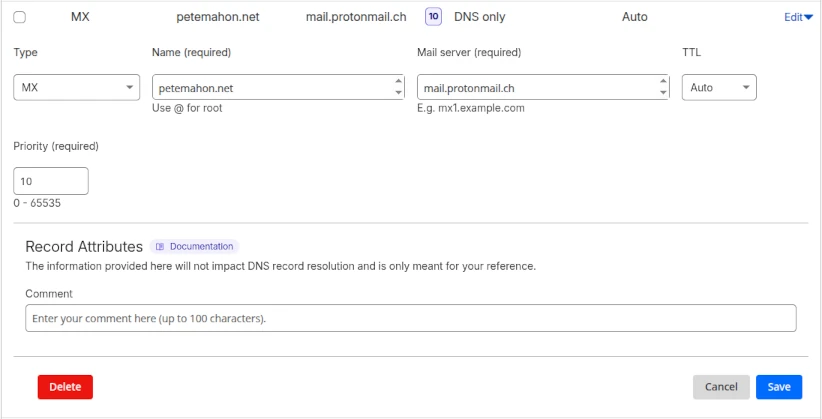Screen dimensions: 822x419
Task: Click the Comment input field
Action: (410, 318)
